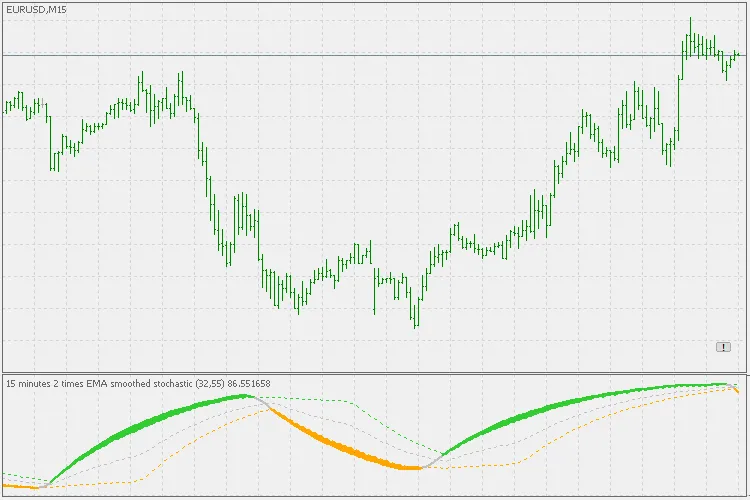Image resolution: width=750 pixels, height=500 pixels.
Task: Click the orange tail at stochastic's right end
Action: click(x=737, y=390)
